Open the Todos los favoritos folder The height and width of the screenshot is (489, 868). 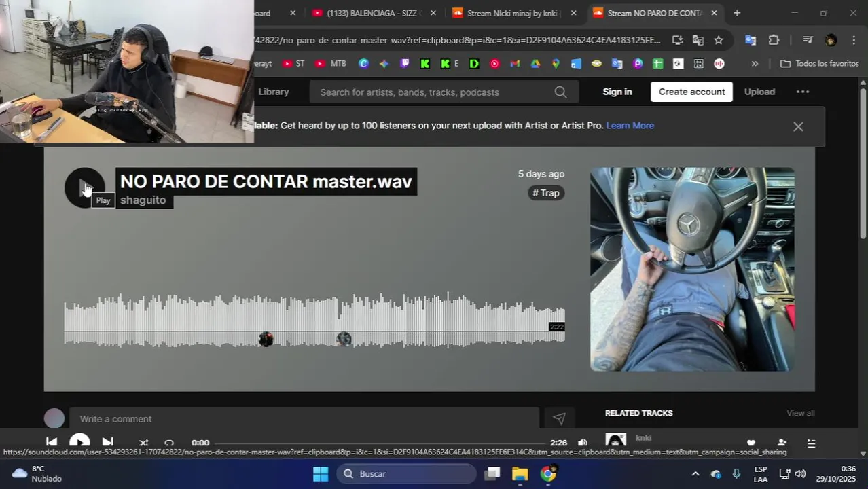pos(820,64)
